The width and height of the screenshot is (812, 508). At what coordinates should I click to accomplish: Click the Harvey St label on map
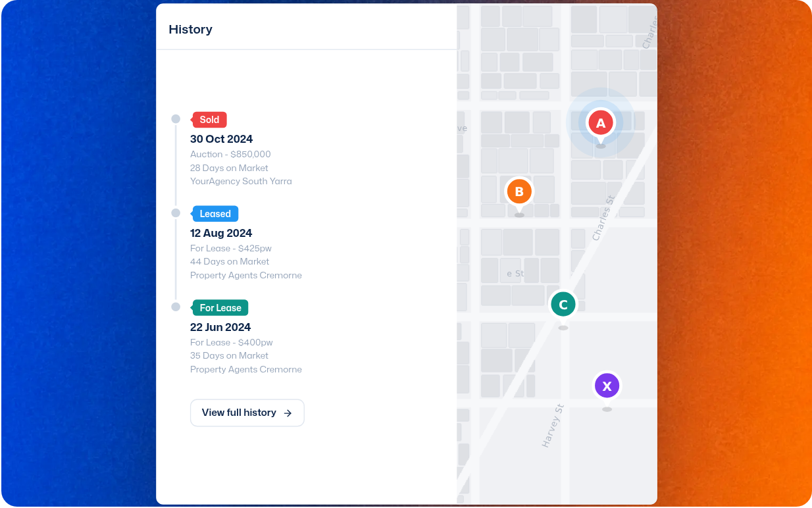pyautogui.click(x=553, y=426)
